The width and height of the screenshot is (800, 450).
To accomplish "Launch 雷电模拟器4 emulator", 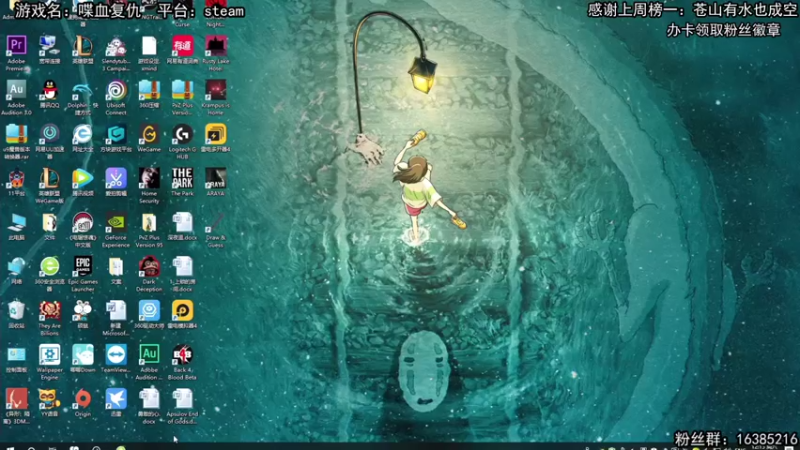I will 182,311.
